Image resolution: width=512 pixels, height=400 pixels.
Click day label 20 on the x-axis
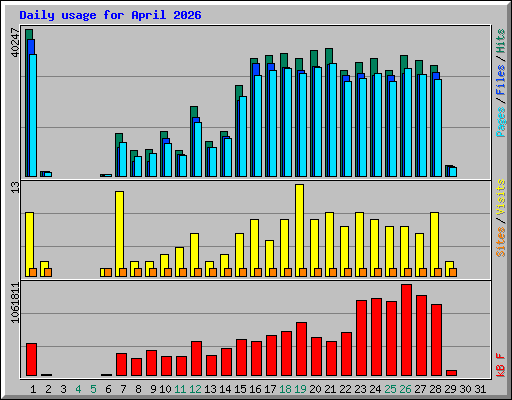315,389
